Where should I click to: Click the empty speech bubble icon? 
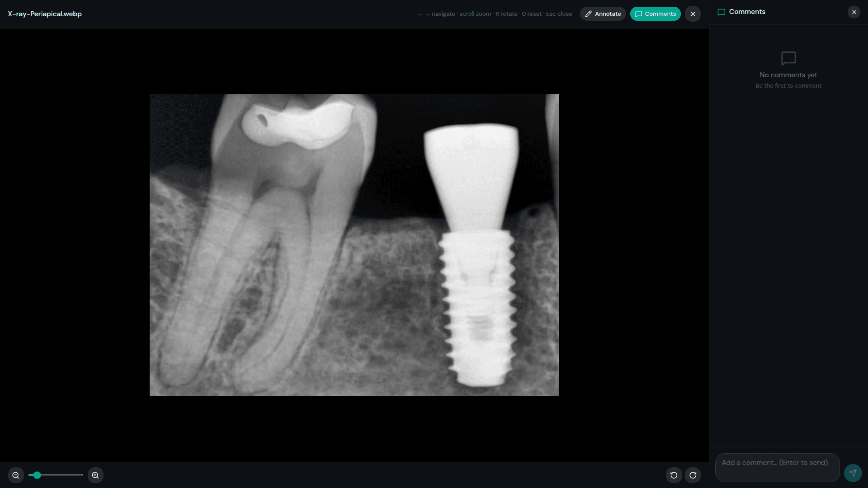(x=788, y=58)
